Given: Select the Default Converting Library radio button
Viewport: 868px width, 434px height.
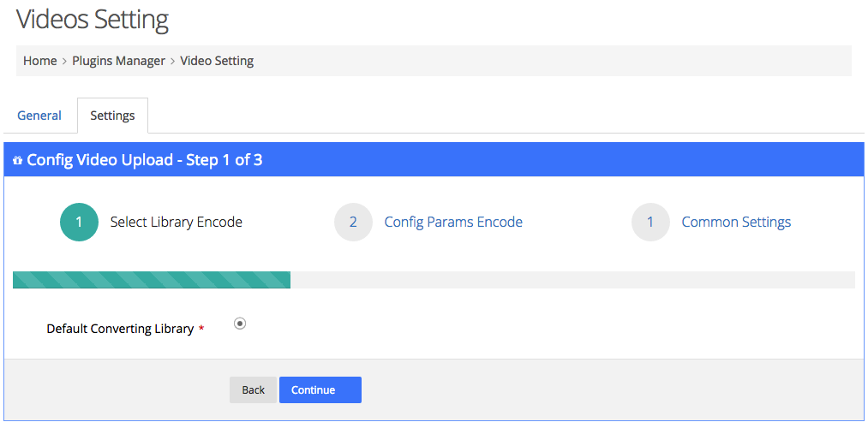Looking at the screenshot, I should click(240, 324).
